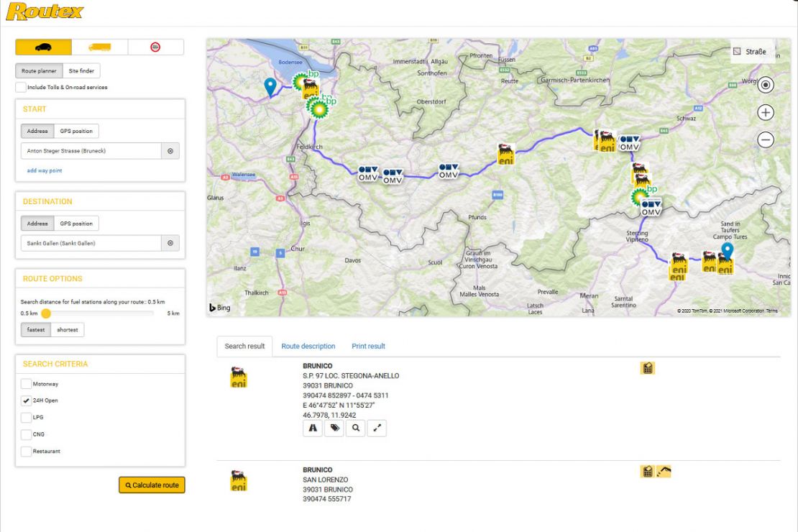Check the LPG criterion
This screenshot has width=798, height=532.
coord(26,418)
